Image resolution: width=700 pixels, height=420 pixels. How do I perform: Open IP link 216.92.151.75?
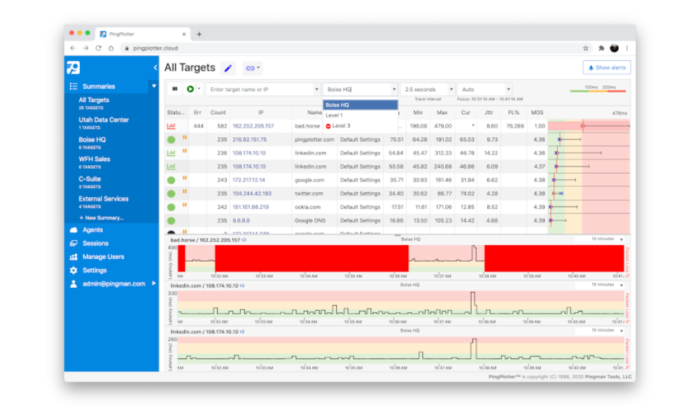point(250,140)
